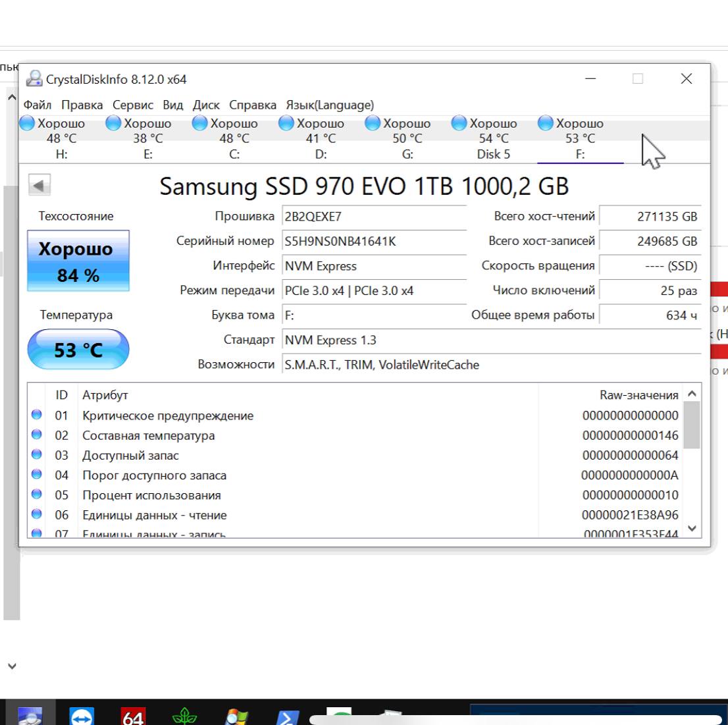Click the Samsung SSD 970 EVO model title
This screenshot has width=728, height=725.
[x=364, y=186]
